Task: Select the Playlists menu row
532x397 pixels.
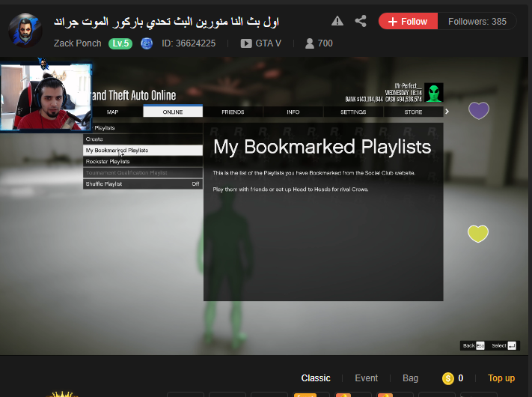Action: pyautogui.click(x=143, y=127)
